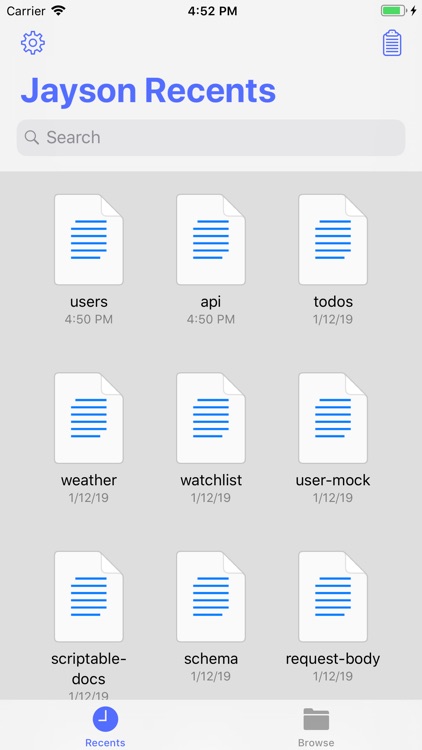The width and height of the screenshot is (422, 750).
Task: Switch to the Browse tab
Action: [x=316, y=726]
